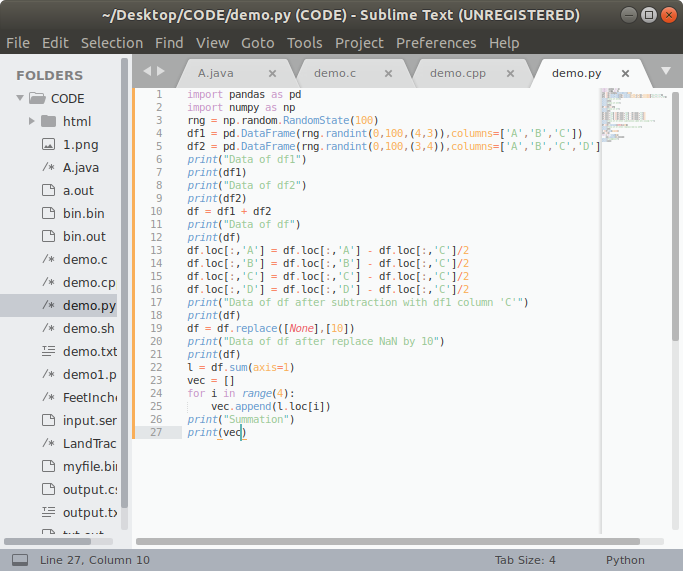The width and height of the screenshot is (683, 571).
Task: Go to previous tab using left arrow
Action: (147, 71)
